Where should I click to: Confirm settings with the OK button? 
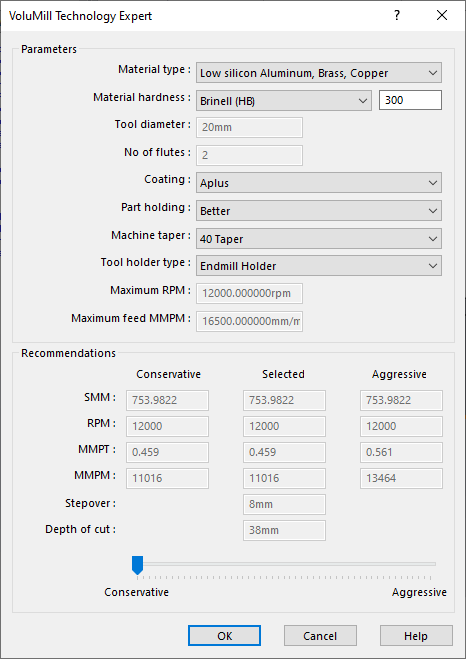coord(224,636)
